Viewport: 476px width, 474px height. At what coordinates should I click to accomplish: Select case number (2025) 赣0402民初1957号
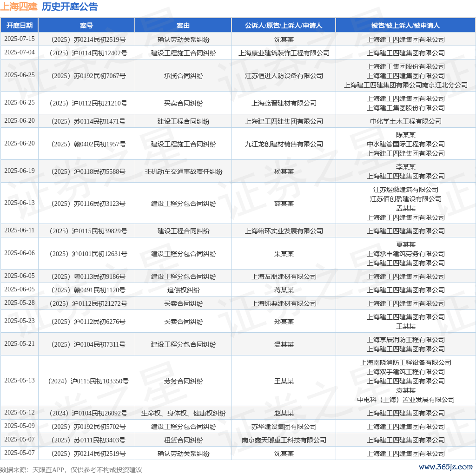click(88, 144)
